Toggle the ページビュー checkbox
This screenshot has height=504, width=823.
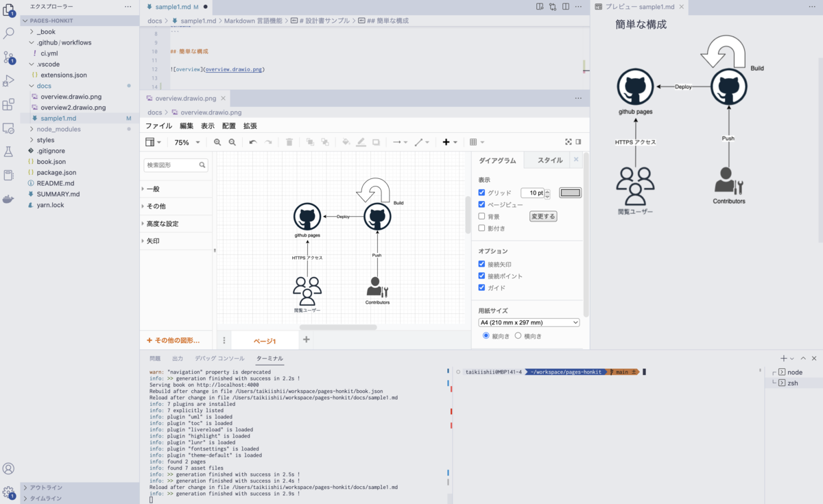[481, 204]
